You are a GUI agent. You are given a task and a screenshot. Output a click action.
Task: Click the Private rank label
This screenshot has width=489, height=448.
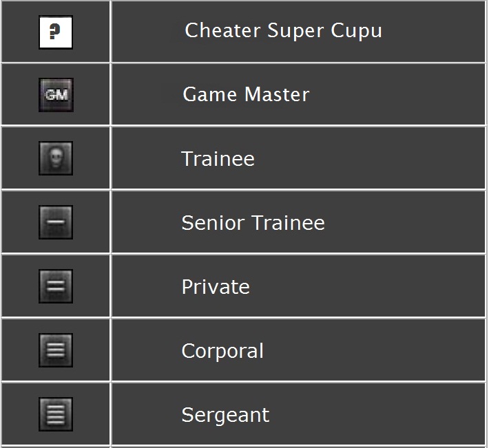click(x=215, y=287)
